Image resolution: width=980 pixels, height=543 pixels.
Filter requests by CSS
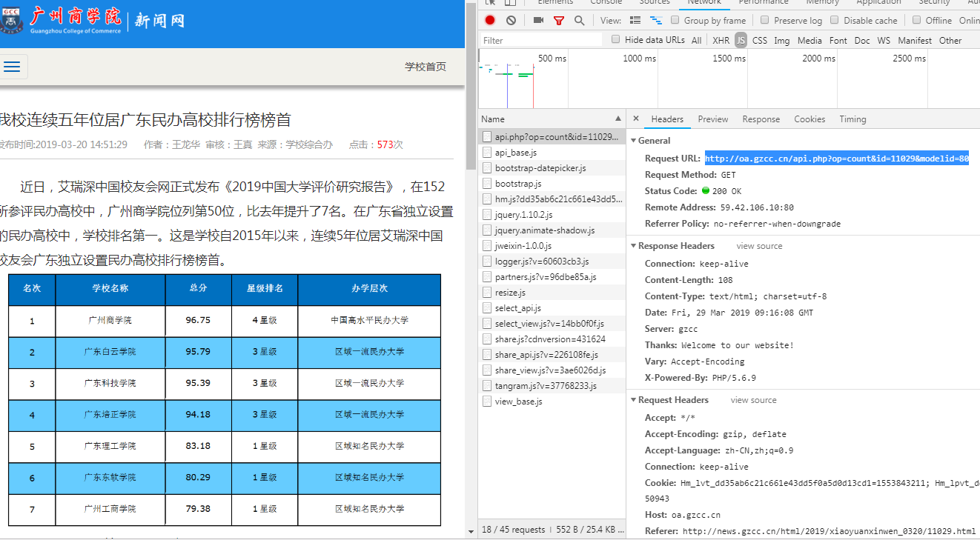pyautogui.click(x=760, y=41)
